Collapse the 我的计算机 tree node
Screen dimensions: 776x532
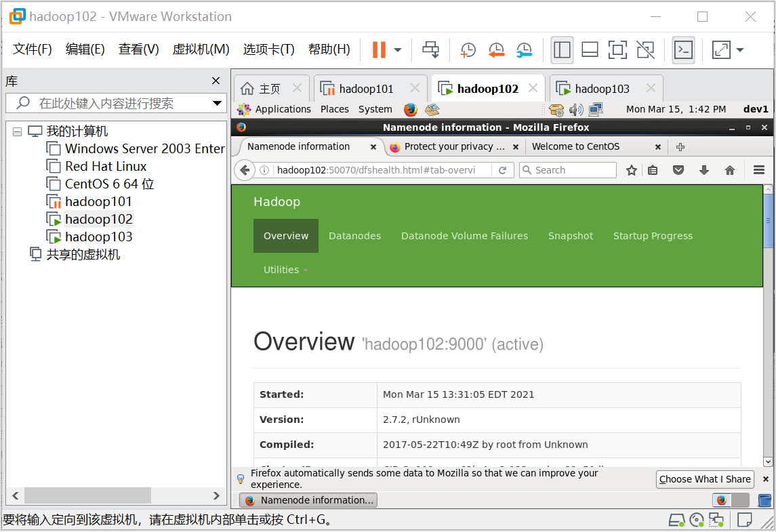[18, 131]
